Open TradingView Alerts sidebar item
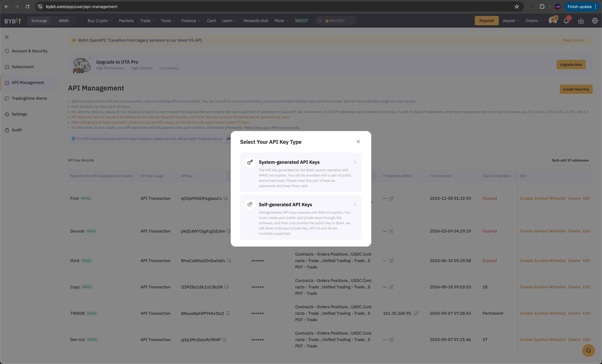Screen dimensions: 602x364 (x=29, y=98)
